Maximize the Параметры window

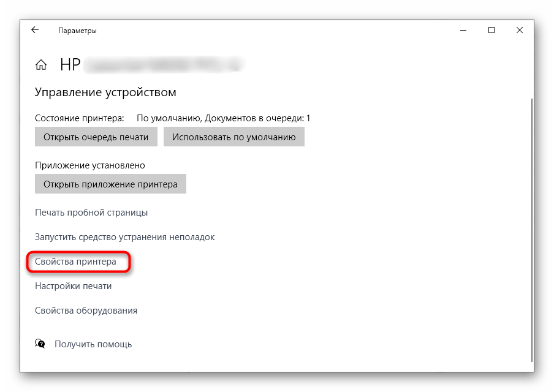pos(491,29)
